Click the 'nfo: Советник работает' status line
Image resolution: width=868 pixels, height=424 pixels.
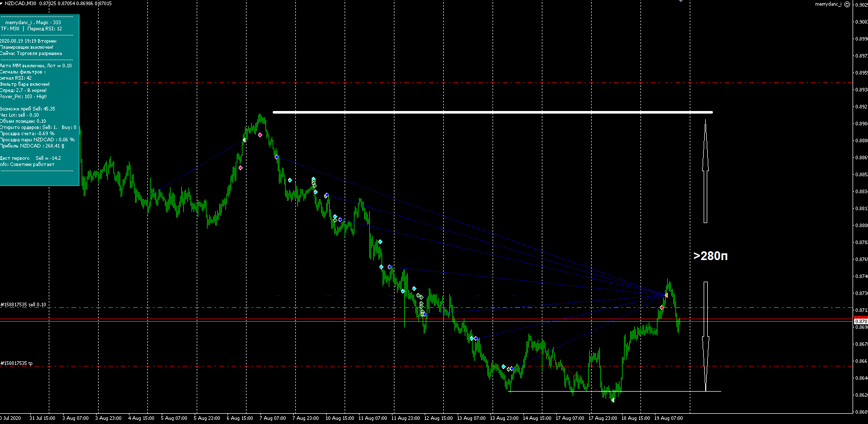(x=27, y=164)
